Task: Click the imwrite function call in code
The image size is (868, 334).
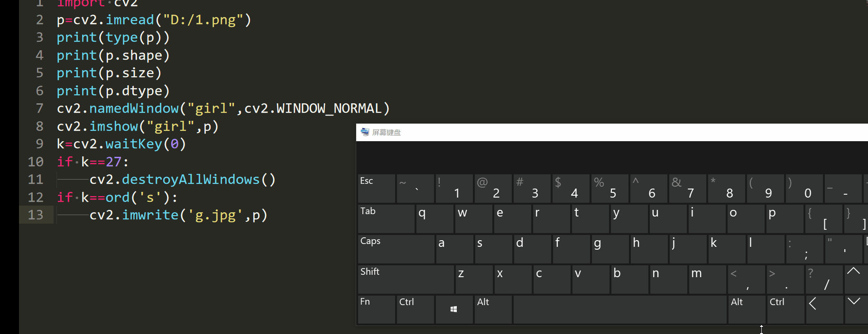Action: pyautogui.click(x=150, y=215)
